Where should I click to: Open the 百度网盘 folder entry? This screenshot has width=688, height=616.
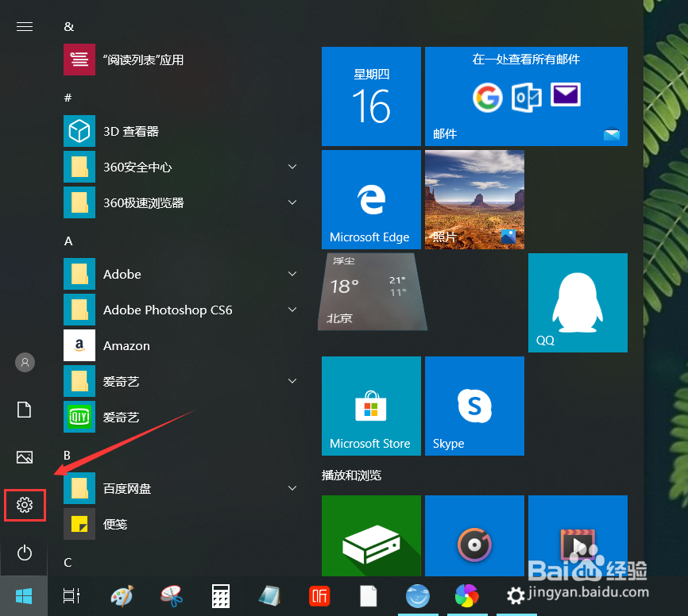coord(182,488)
